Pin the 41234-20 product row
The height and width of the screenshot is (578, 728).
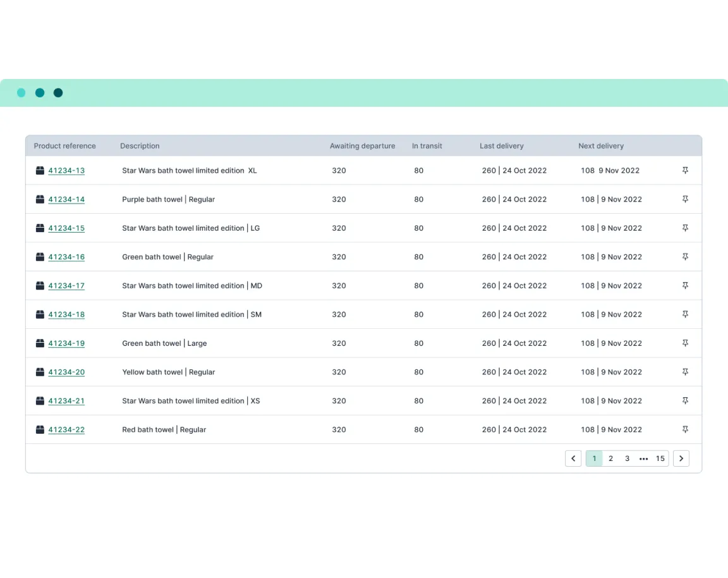click(685, 372)
